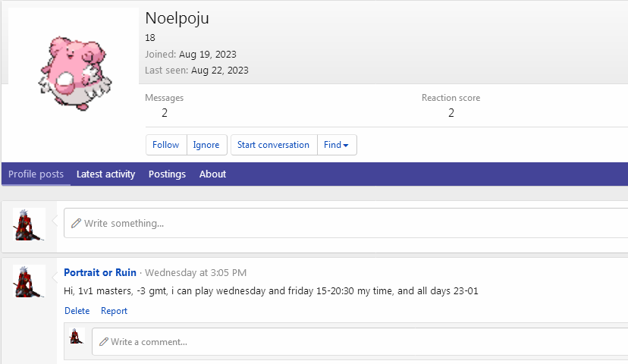Click the Blissey profile avatar
The width and height of the screenshot is (628, 364).
(x=74, y=74)
